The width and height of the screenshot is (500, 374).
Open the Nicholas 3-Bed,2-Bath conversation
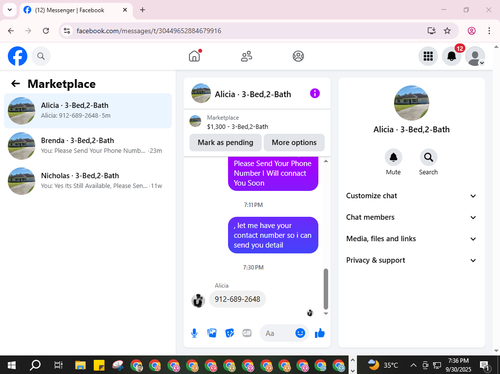tap(88, 181)
